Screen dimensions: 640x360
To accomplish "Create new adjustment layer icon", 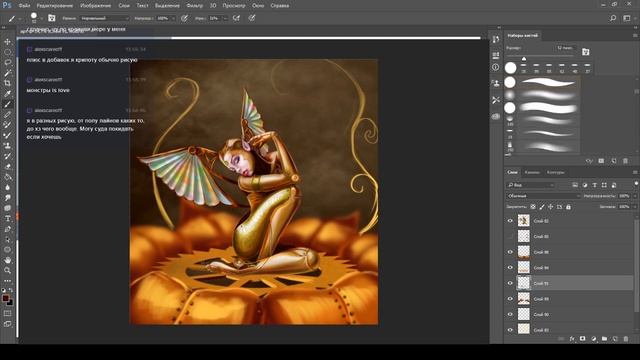I will tap(593, 339).
